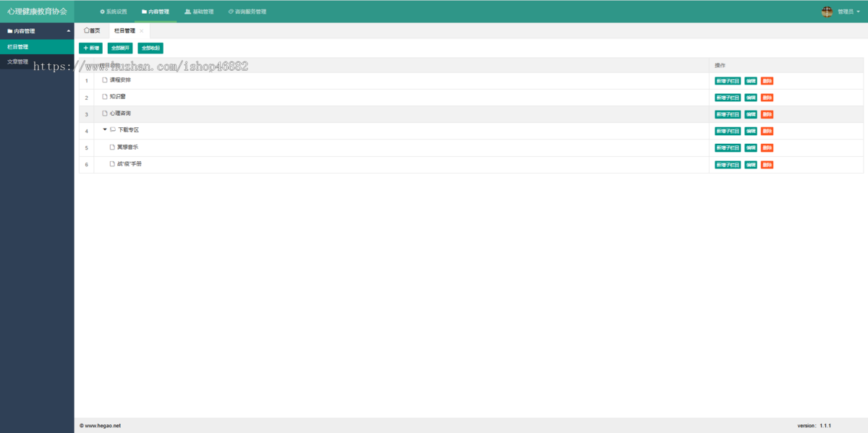
Task: Open the 管理员 dropdown arrow
Action: pos(858,12)
